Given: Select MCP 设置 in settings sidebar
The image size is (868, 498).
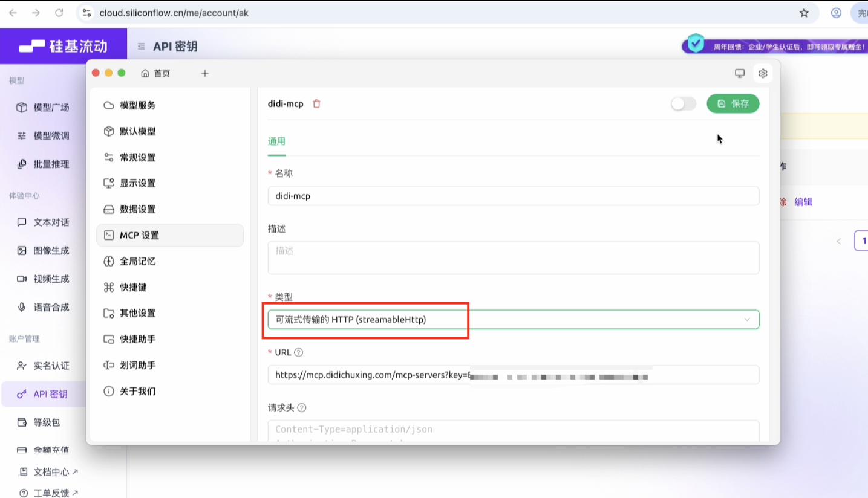Looking at the screenshot, I should [170, 235].
